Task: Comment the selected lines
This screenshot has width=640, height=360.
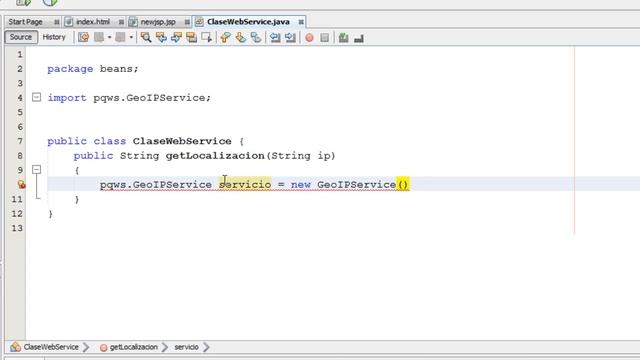Action: pos(344,38)
